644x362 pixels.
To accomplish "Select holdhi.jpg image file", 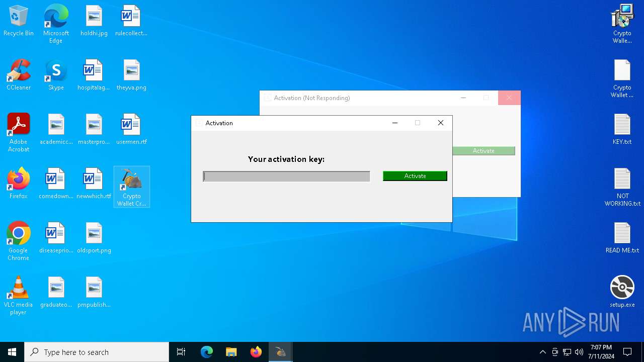I will click(x=94, y=21).
